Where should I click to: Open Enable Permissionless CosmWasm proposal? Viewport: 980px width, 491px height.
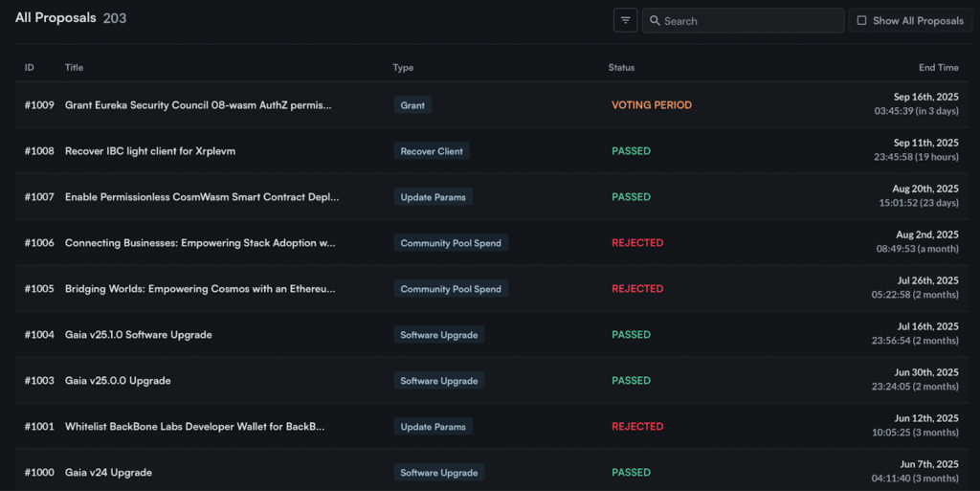201,197
